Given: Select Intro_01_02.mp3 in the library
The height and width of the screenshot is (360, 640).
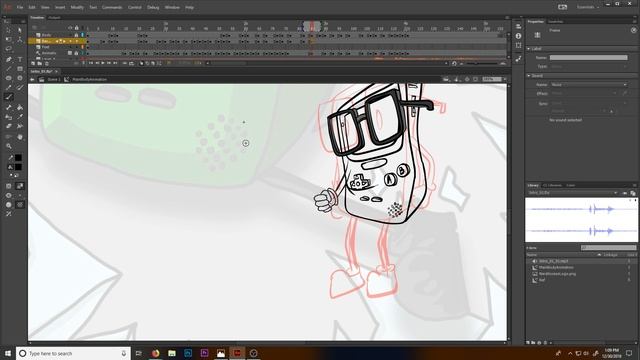Looking at the screenshot, I should tap(553, 261).
